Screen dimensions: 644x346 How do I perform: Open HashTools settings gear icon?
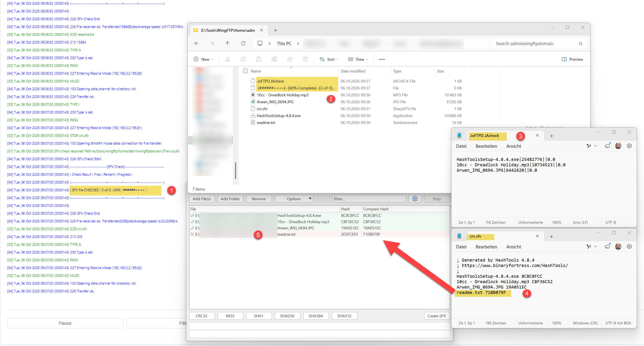[x=415, y=199]
